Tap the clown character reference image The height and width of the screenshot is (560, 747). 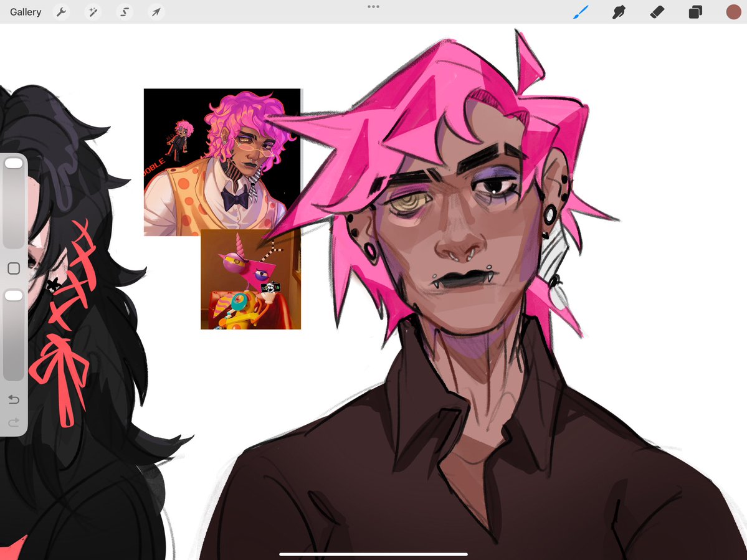221,161
